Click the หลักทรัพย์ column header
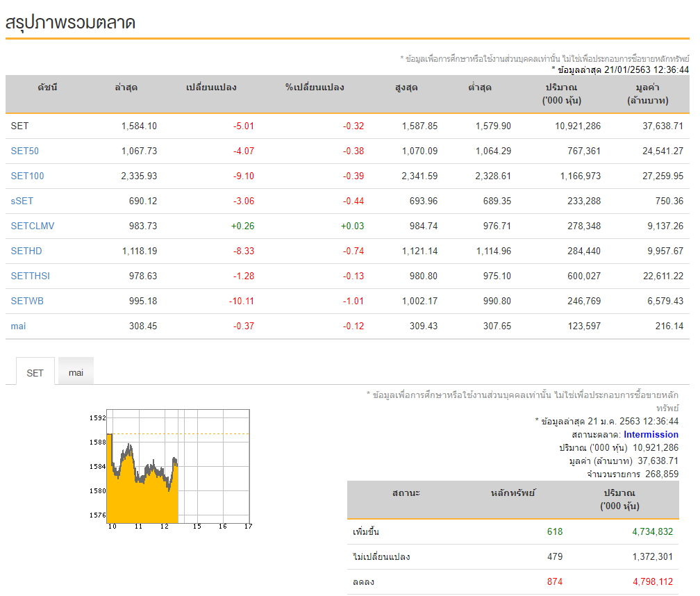Image resolution: width=700 pixels, height=596 pixels. 513,493
